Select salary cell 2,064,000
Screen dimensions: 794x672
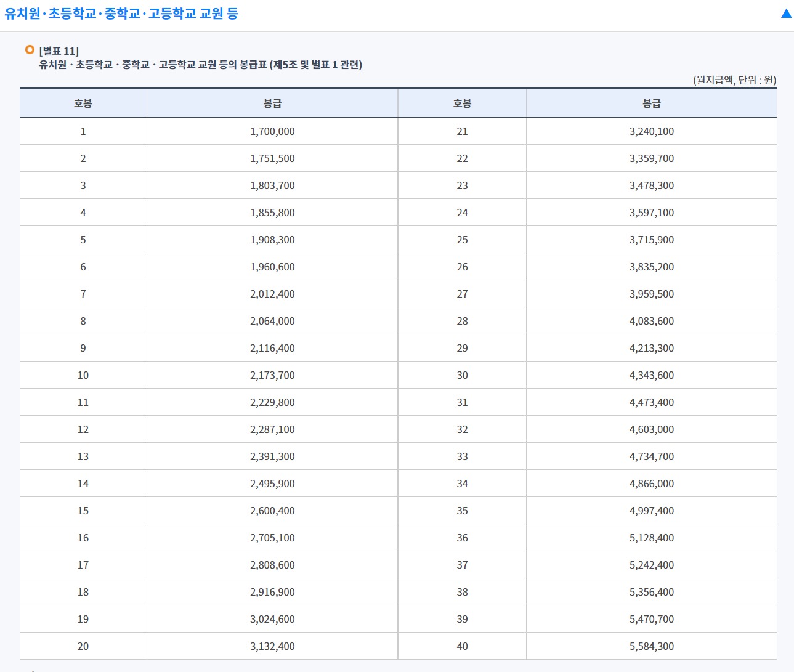(272, 321)
